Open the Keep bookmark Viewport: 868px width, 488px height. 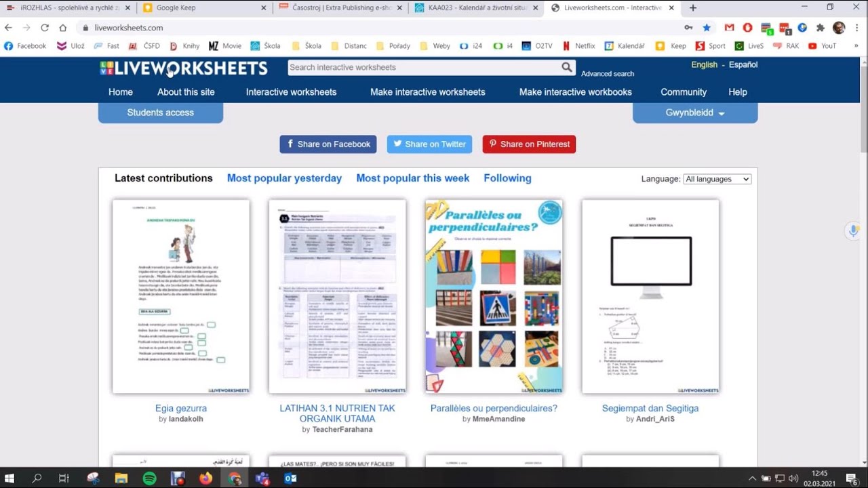(671, 46)
